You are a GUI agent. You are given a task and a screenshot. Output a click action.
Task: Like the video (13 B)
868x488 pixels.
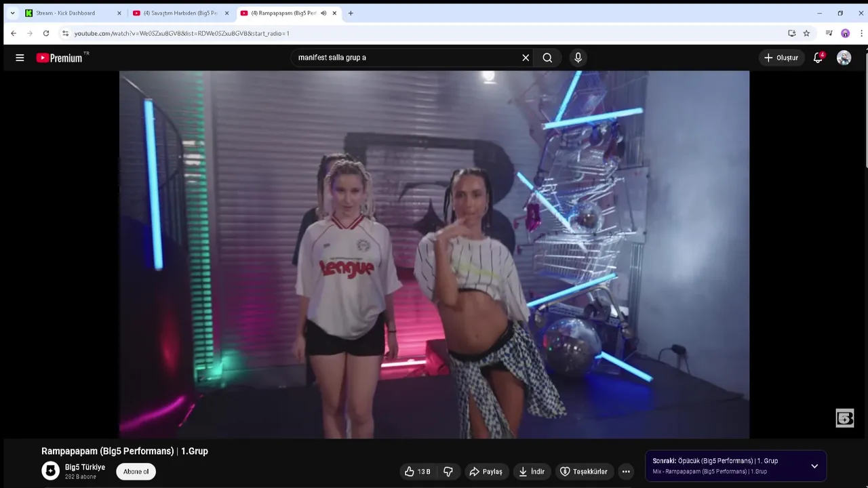coord(418,472)
